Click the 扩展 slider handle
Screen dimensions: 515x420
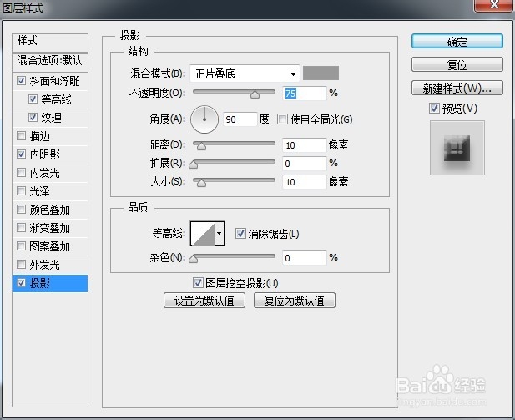tap(194, 164)
